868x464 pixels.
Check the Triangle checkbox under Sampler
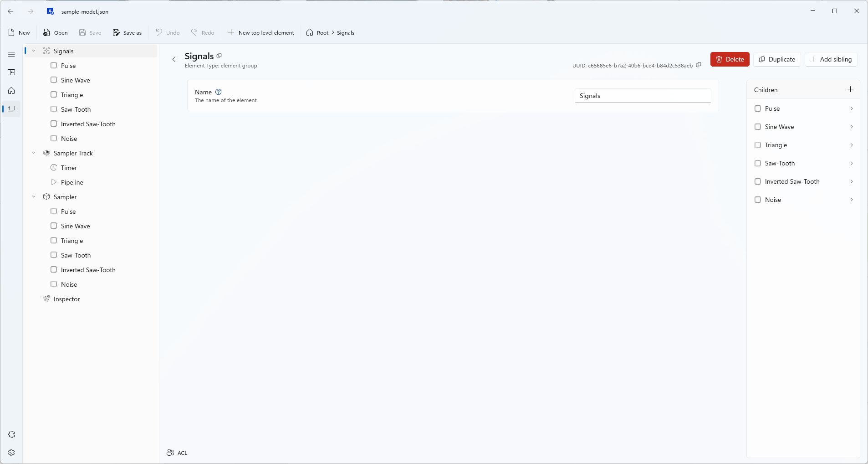(54, 241)
